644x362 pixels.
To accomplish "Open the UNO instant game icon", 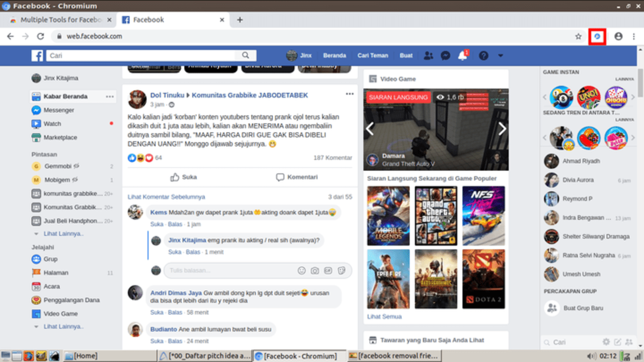I will pos(589,97).
